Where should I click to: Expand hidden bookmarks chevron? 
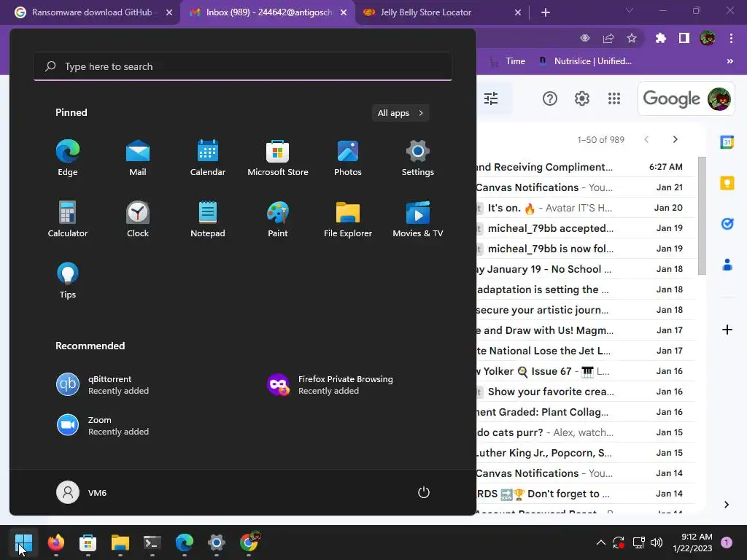coord(729,61)
